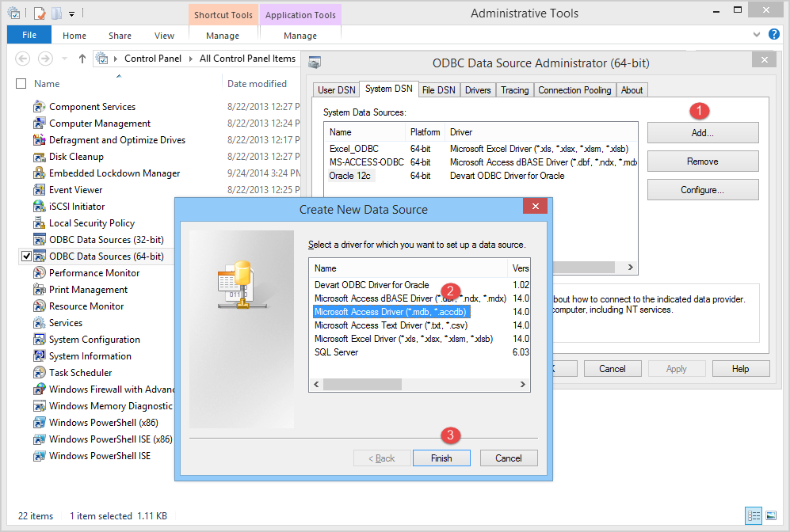
Task: Click Defragment and Optimize Drives icon
Action: (x=40, y=140)
